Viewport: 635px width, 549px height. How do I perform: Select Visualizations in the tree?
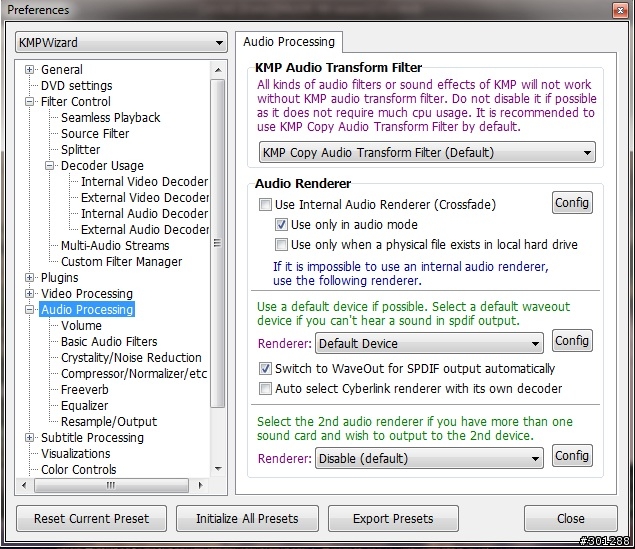(76, 453)
